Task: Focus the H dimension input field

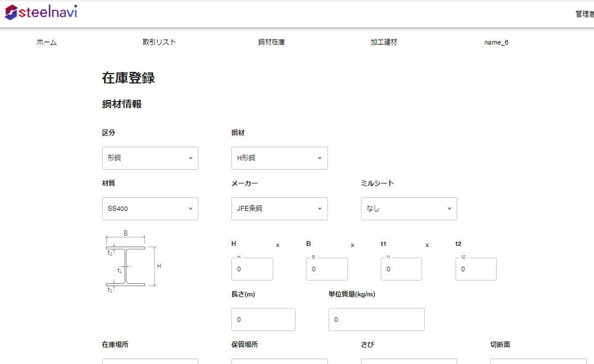Action: tap(252, 269)
